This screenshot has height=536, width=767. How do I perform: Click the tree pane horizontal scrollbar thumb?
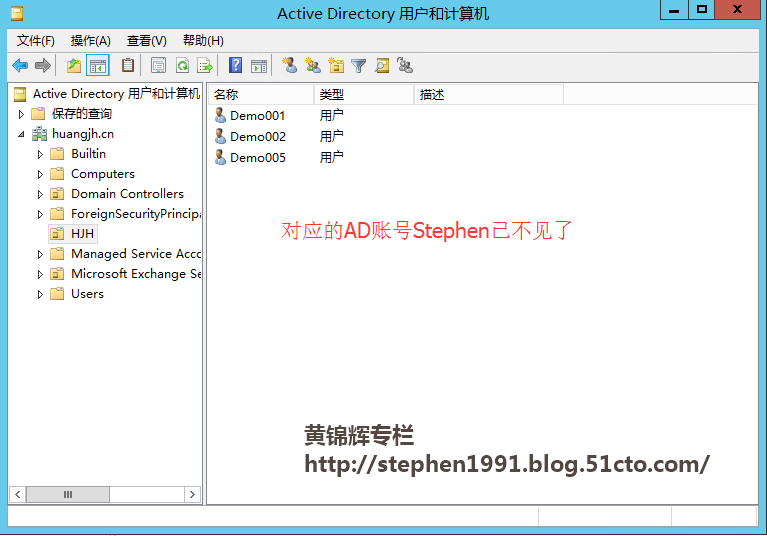click(68, 494)
